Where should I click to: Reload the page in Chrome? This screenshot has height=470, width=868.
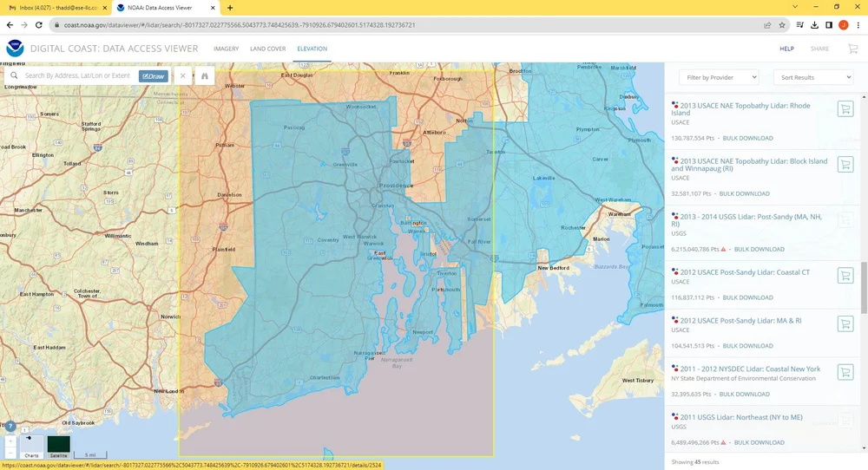(39, 25)
